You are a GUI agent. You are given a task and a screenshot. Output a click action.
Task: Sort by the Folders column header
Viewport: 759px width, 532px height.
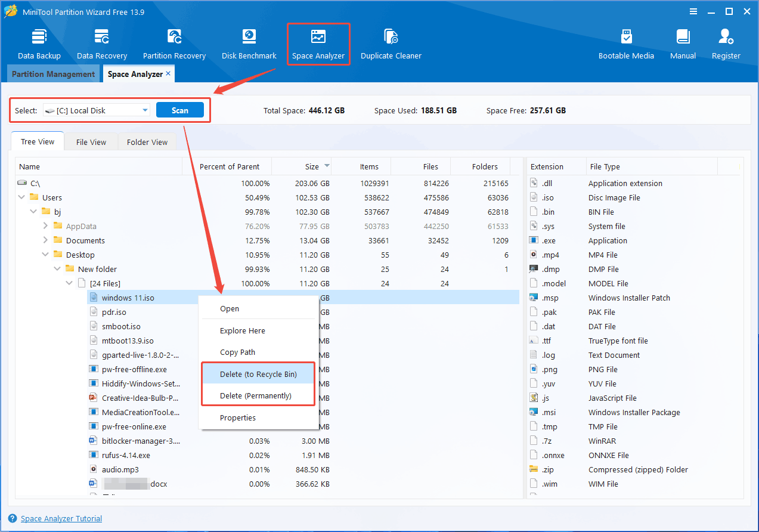pyautogui.click(x=481, y=166)
